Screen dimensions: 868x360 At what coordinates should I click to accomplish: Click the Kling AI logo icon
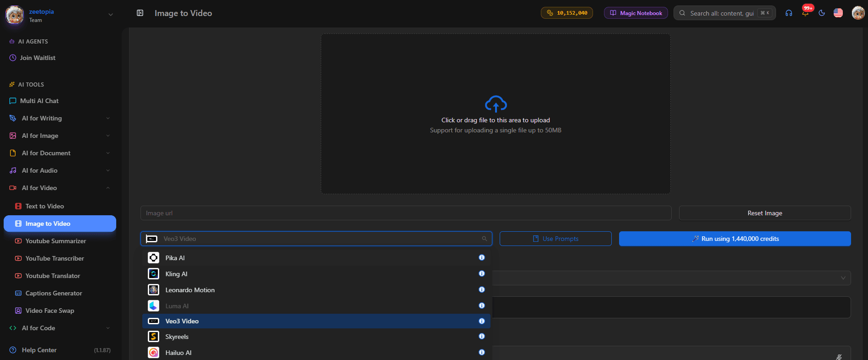(x=154, y=274)
